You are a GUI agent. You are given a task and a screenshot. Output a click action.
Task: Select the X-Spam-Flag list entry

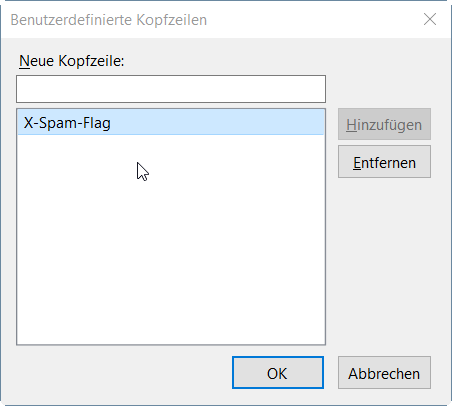171,123
